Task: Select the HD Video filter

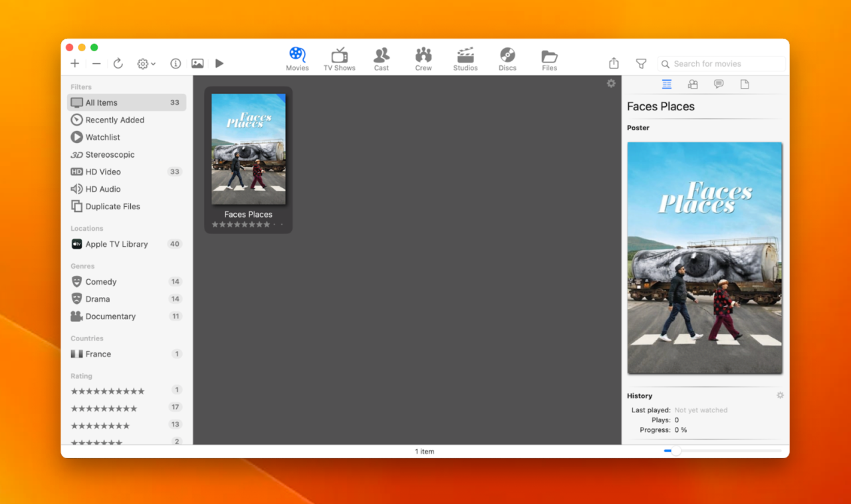Action: click(x=126, y=172)
